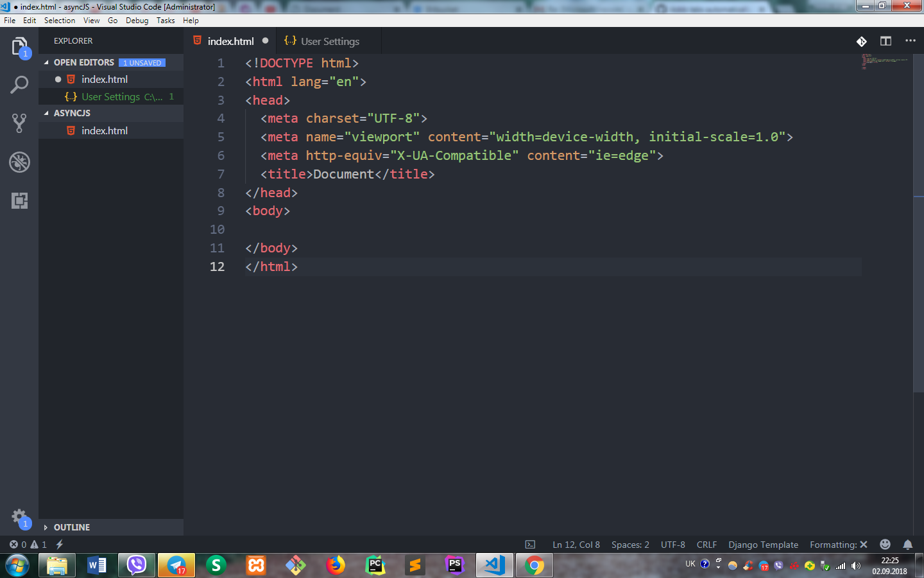Screen dimensions: 924x578
Task: Click the Open Preview icon near the tabs
Action: tap(862, 40)
